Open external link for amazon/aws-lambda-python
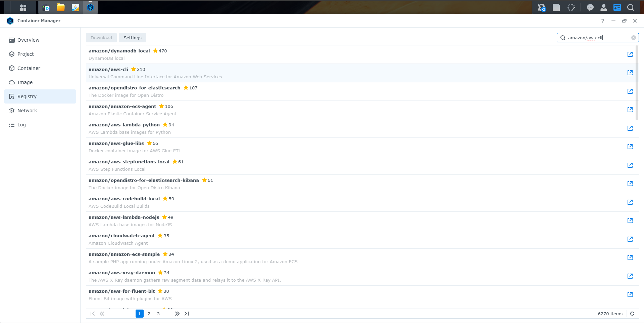 click(630, 128)
